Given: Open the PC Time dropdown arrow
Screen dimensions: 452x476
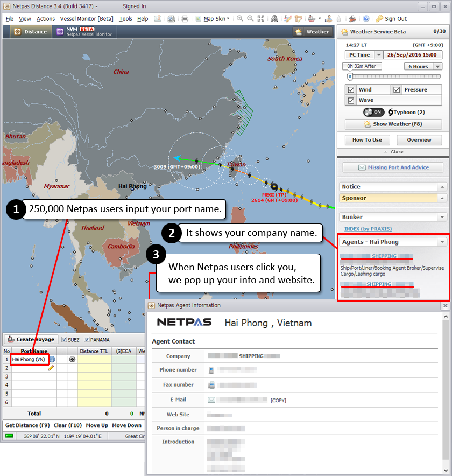Looking at the screenshot, I should (379, 55).
